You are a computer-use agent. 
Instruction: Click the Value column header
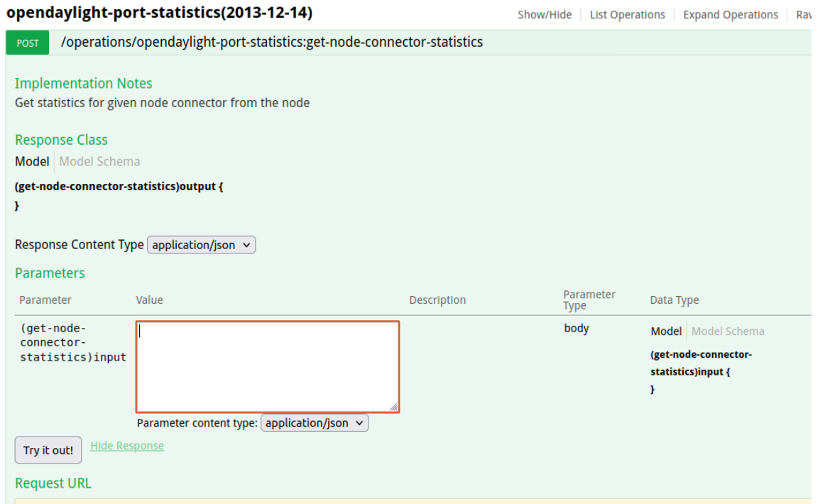(149, 300)
